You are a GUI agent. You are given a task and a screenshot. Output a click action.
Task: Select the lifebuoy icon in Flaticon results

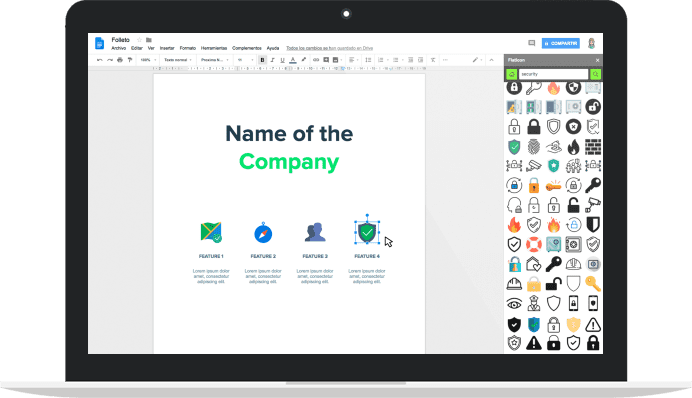(x=534, y=244)
